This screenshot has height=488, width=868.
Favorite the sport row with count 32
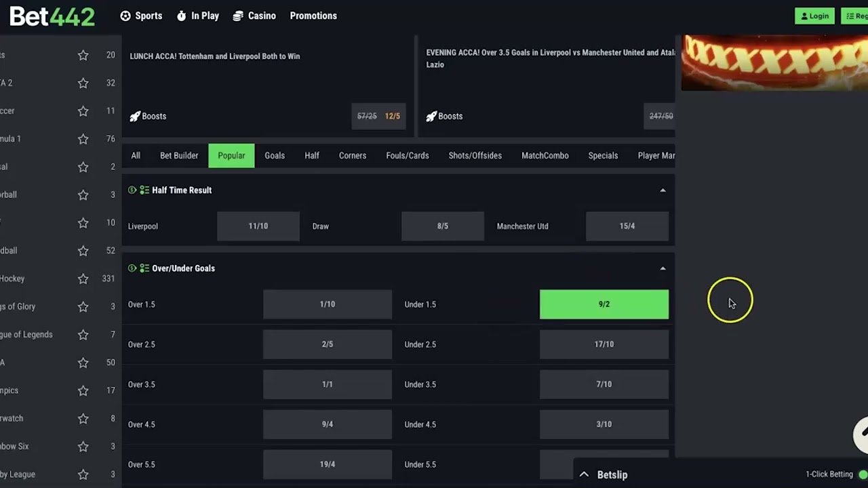pyautogui.click(x=83, y=83)
